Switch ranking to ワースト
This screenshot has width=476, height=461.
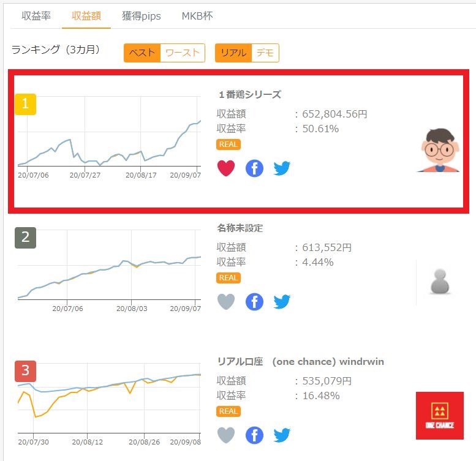click(x=183, y=53)
